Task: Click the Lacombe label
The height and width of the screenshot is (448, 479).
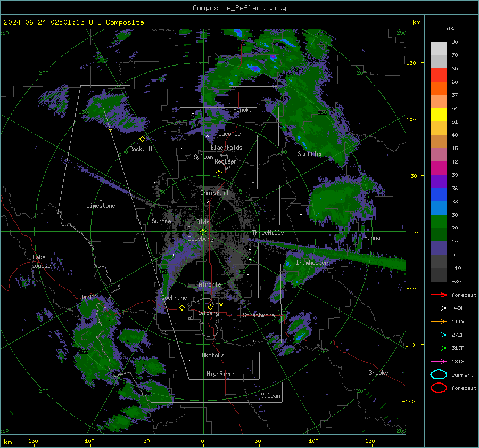Action: 229,134
